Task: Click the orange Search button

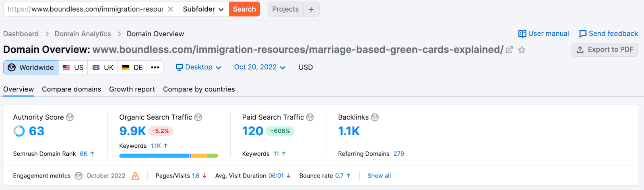Action: tap(244, 9)
